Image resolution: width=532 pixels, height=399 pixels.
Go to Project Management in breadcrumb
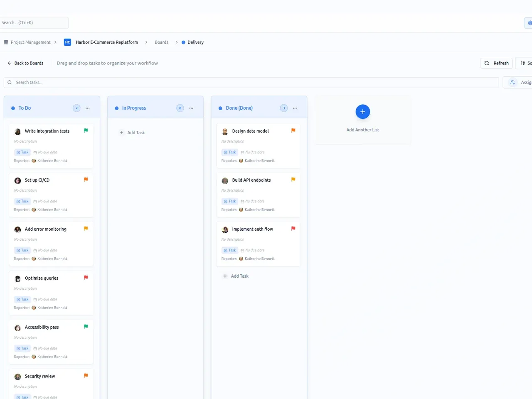click(x=27, y=42)
